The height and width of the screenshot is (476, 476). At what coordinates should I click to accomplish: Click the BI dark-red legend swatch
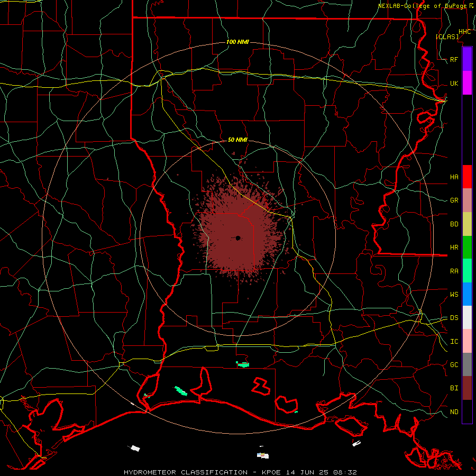[467, 388]
